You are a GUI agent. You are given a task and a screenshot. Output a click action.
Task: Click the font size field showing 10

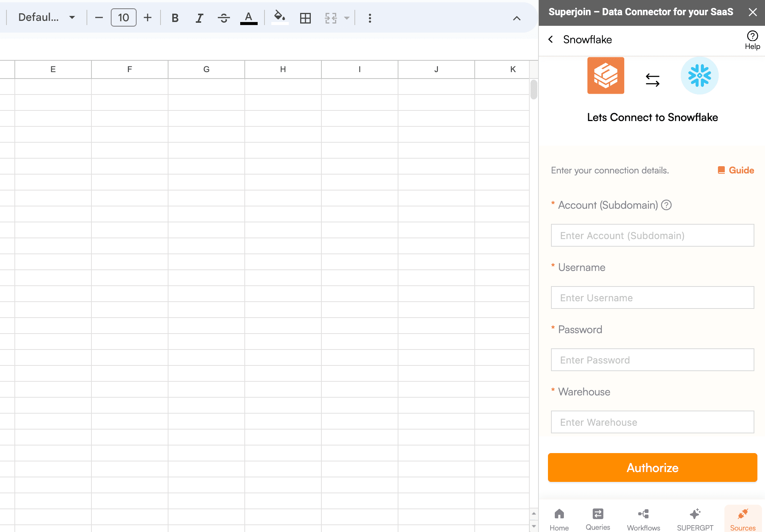tap(123, 17)
